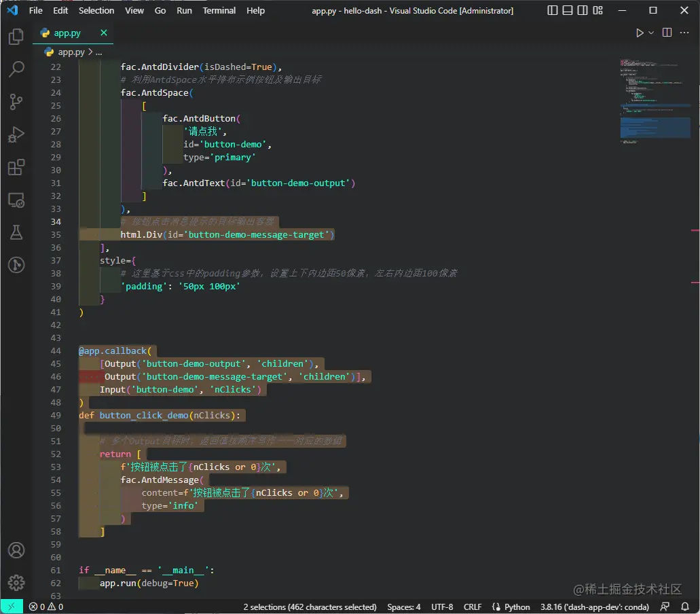Click 'fac.AntdMessage(' on line 54
Viewport: 700px width, 614px height.
point(162,480)
